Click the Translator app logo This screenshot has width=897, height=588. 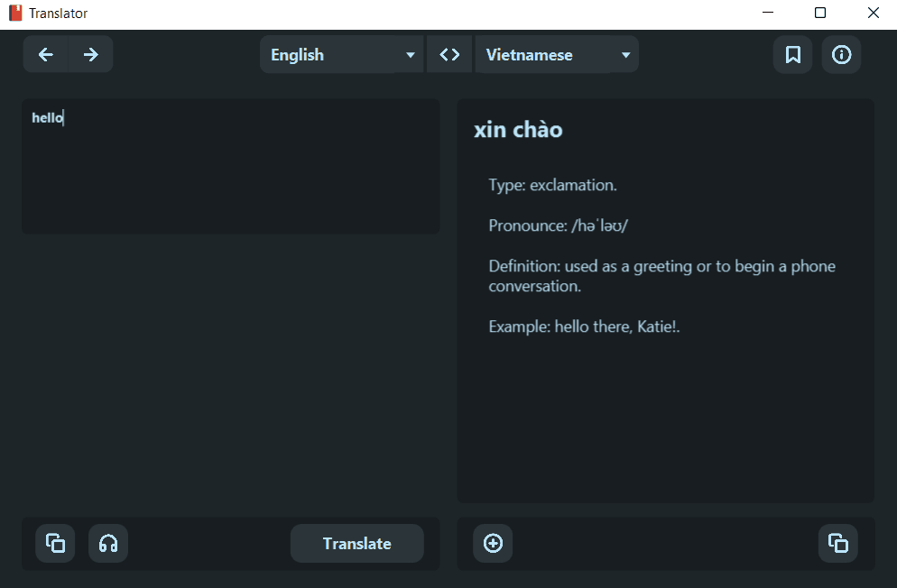click(14, 13)
